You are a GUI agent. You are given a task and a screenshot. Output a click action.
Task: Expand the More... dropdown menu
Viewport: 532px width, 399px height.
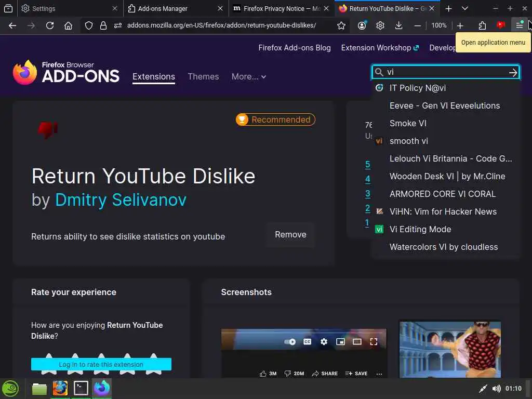point(249,77)
